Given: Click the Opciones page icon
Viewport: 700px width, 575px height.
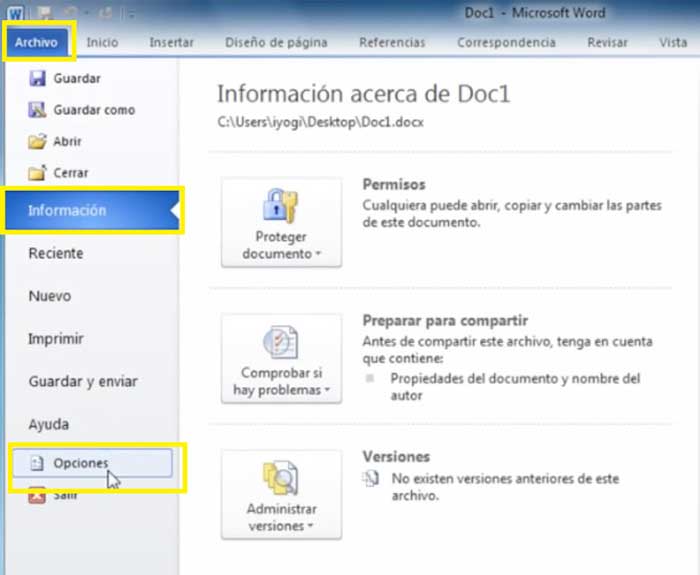Looking at the screenshot, I should [37, 463].
